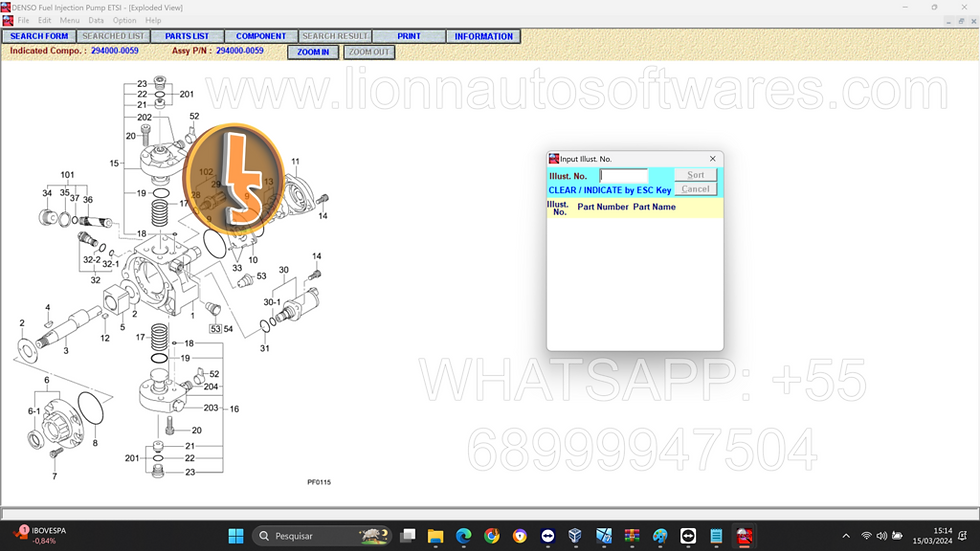980x551 pixels.
Task: Open VirtualBox from taskbar
Action: pyautogui.click(x=575, y=536)
